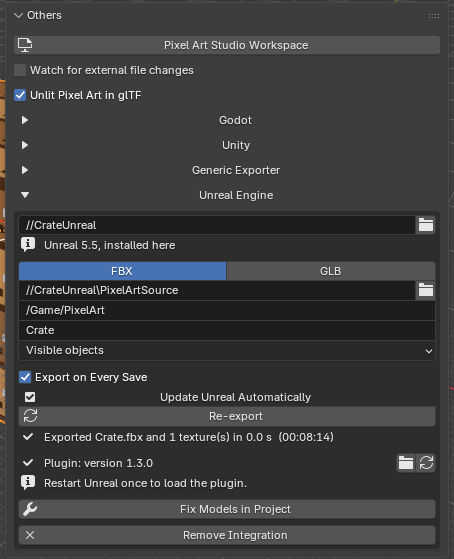Enable Watch for external file changes
Screen dimensions: 454x559
point(20,70)
